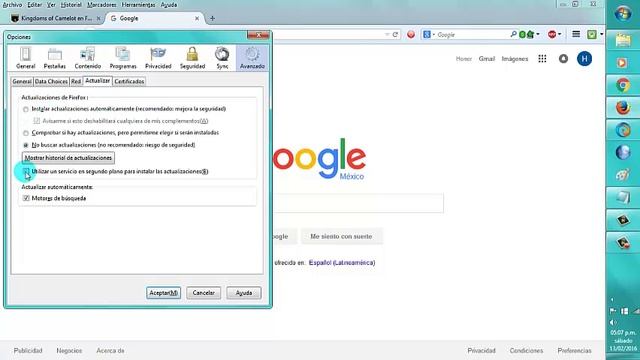
Task: Click the red Adblock toolbar icon
Action: (552, 35)
